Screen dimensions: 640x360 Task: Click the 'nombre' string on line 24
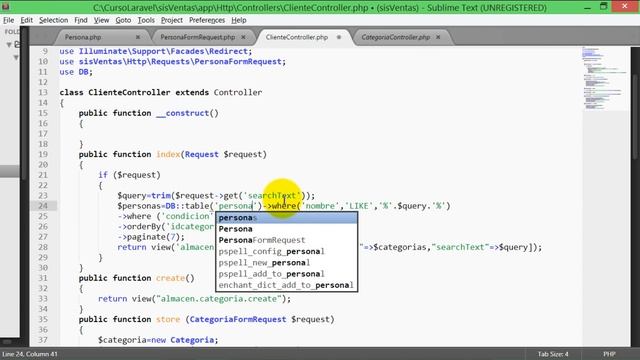[320, 206]
